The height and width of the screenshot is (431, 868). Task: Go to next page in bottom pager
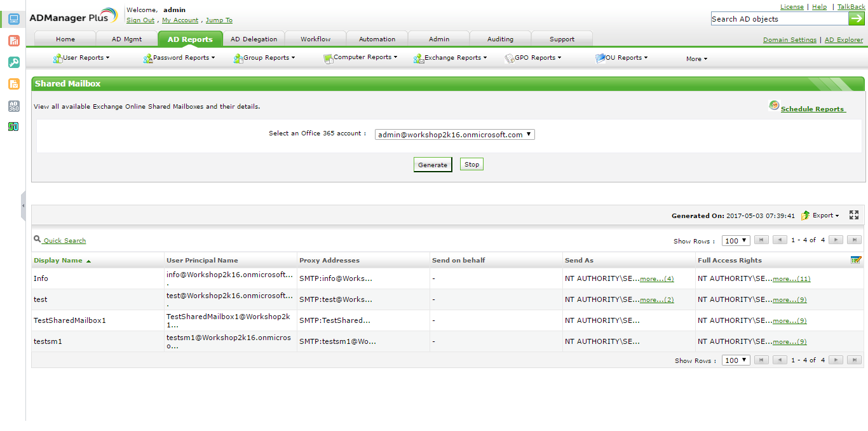(x=836, y=360)
